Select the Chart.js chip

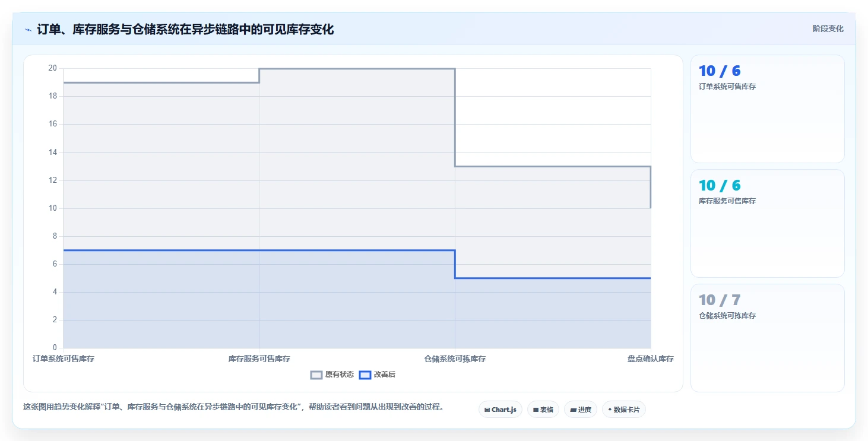(500, 410)
